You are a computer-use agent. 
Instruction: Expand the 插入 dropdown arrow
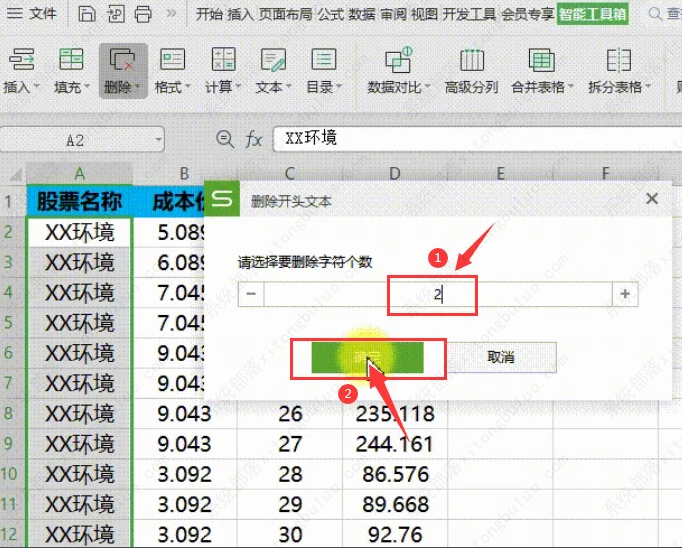[x=37, y=86]
